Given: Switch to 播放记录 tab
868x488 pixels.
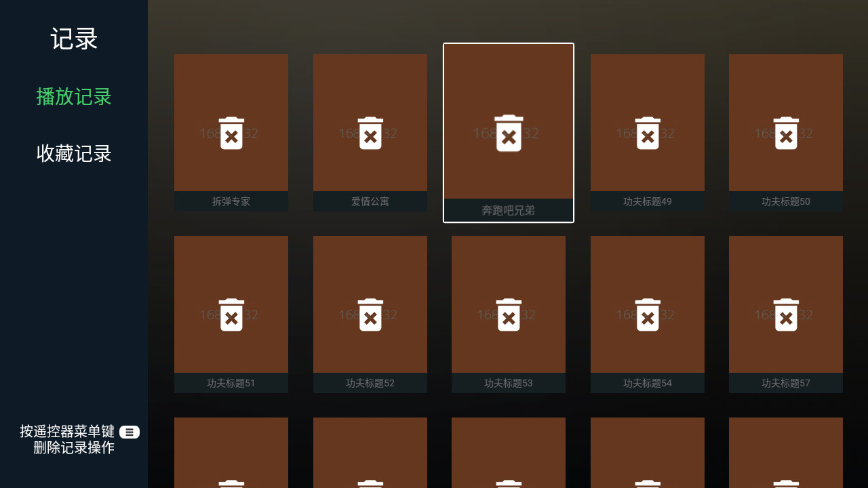Looking at the screenshot, I should click(x=74, y=97).
